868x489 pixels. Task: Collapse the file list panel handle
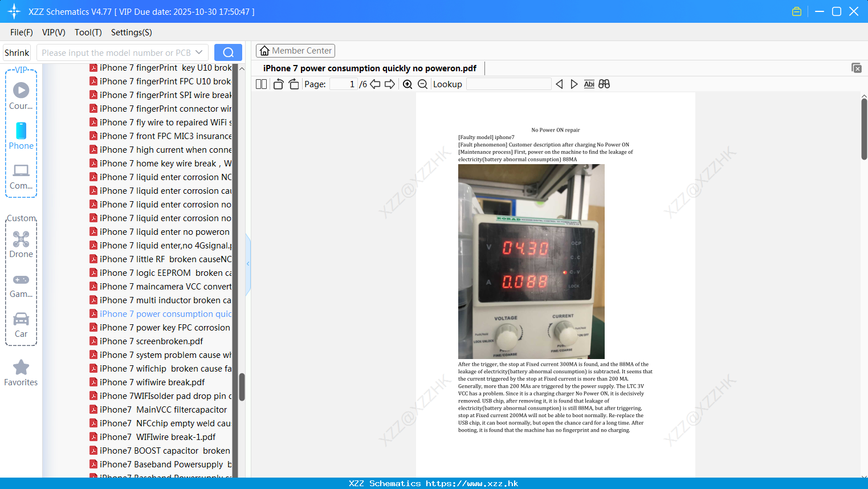(248, 264)
